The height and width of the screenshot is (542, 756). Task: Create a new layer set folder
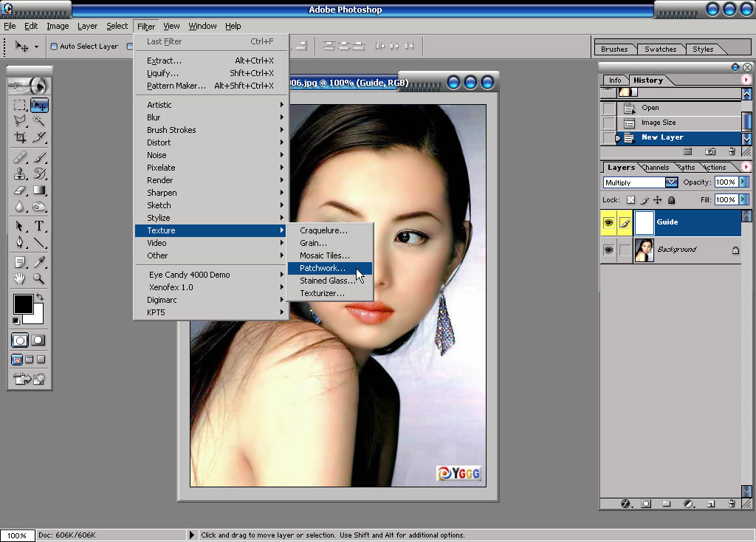(667, 504)
